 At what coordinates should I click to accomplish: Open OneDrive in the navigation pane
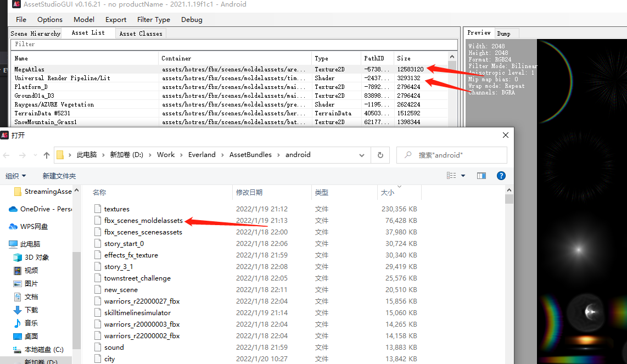click(x=46, y=209)
